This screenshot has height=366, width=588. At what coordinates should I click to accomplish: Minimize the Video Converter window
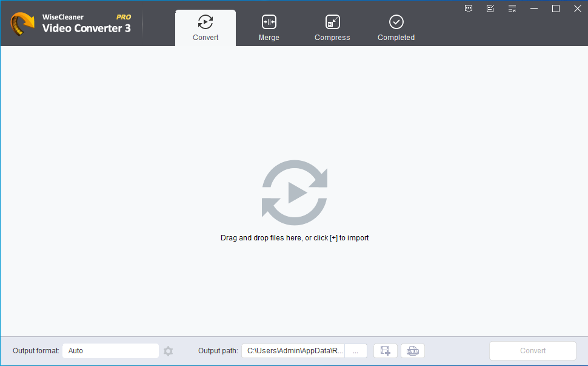(x=534, y=8)
